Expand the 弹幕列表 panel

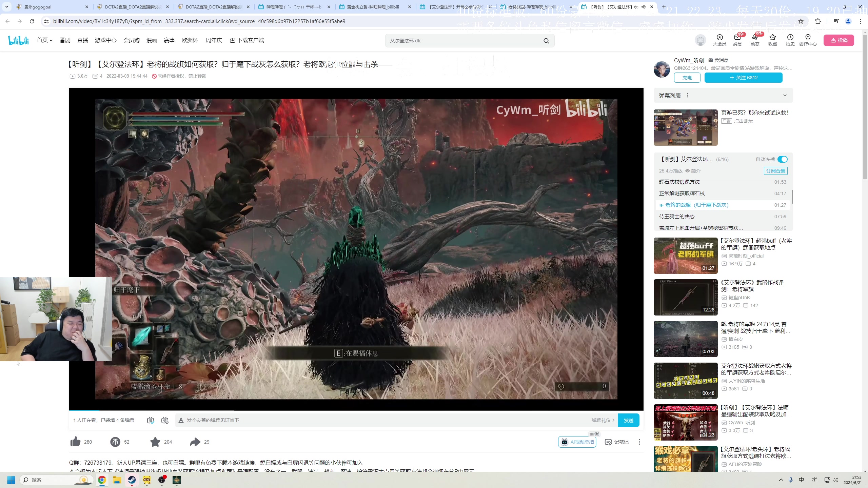coord(785,96)
